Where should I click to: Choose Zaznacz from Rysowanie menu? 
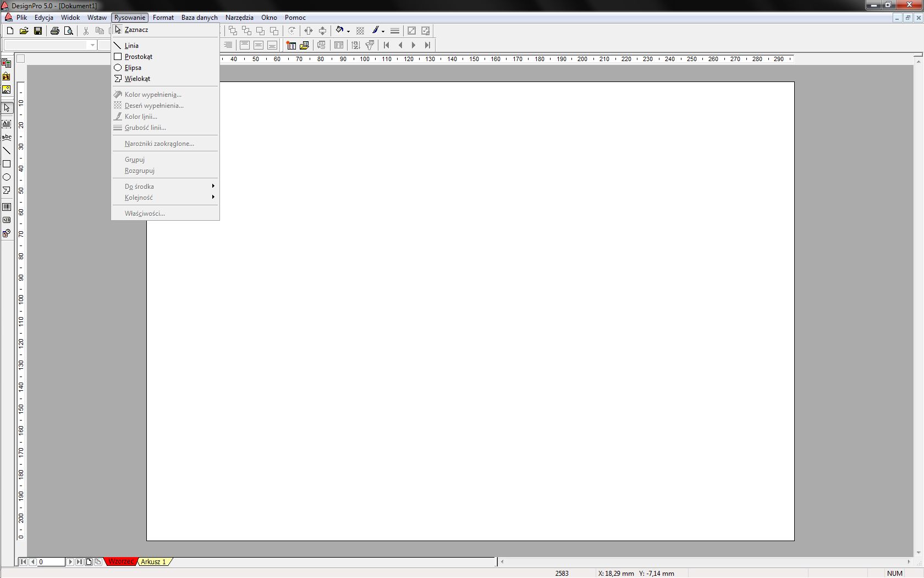[166, 30]
